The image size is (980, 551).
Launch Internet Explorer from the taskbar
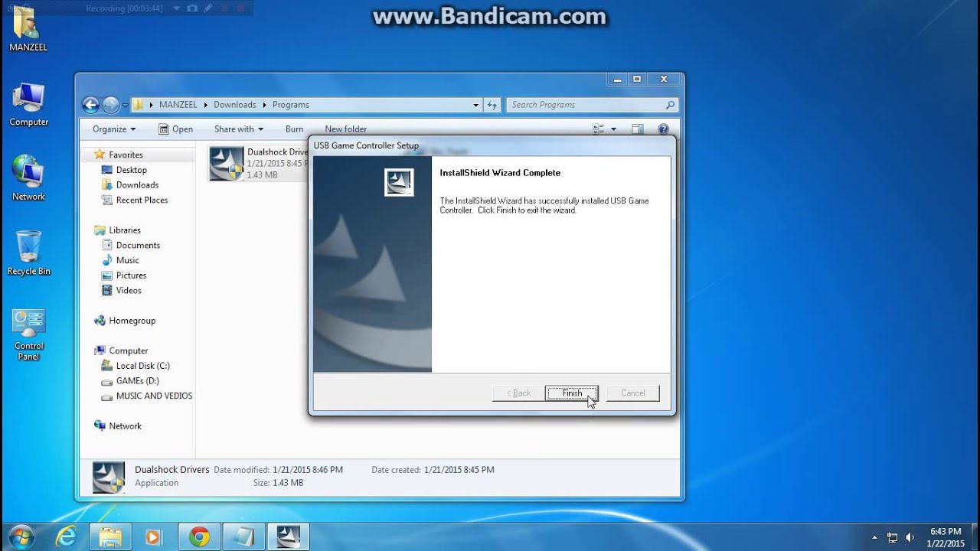(x=66, y=537)
